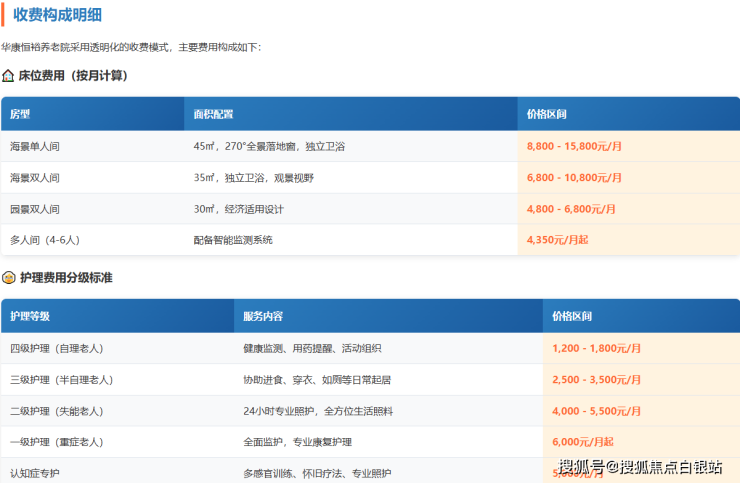Select the 房型 column header

click(21, 114)
